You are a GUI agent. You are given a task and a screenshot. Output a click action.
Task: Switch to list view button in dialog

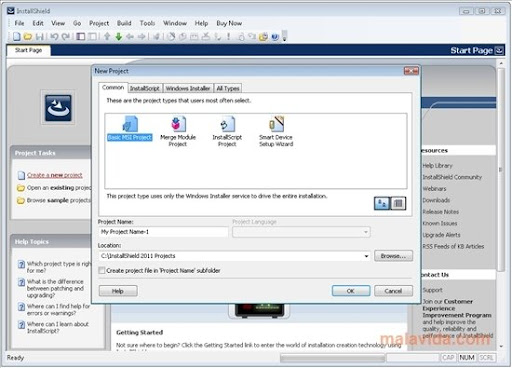click(398, 203)
